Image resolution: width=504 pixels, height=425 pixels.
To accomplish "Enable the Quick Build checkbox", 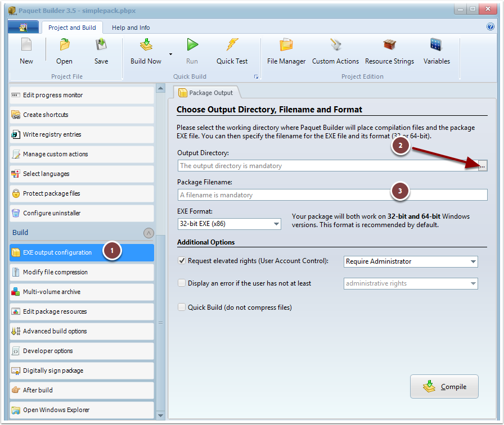I will click(182, 307).
